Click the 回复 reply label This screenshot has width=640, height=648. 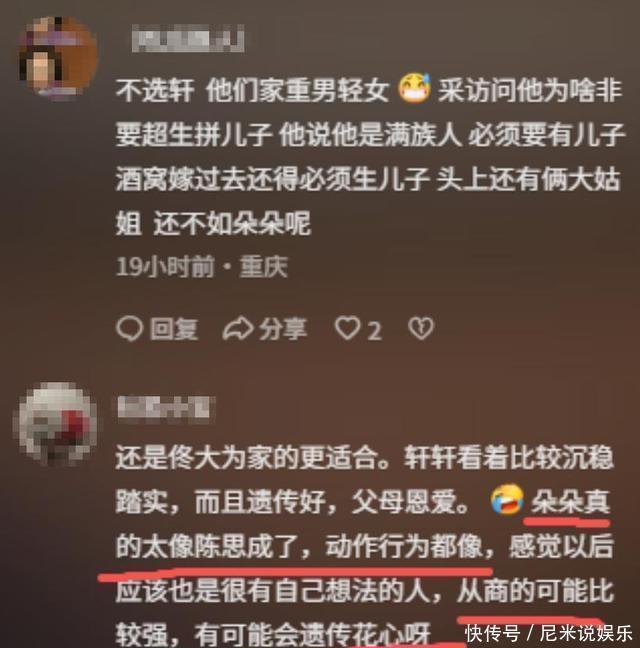tap(174, 330)
